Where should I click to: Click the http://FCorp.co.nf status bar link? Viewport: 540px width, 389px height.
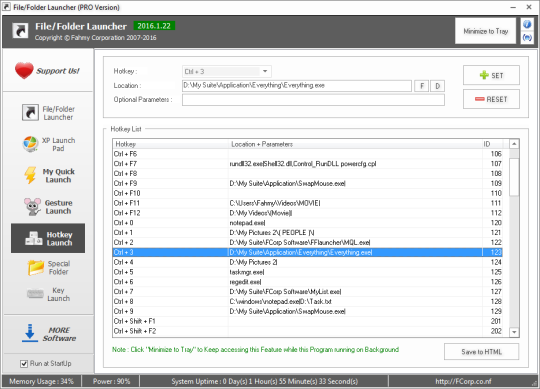(463, 381)
